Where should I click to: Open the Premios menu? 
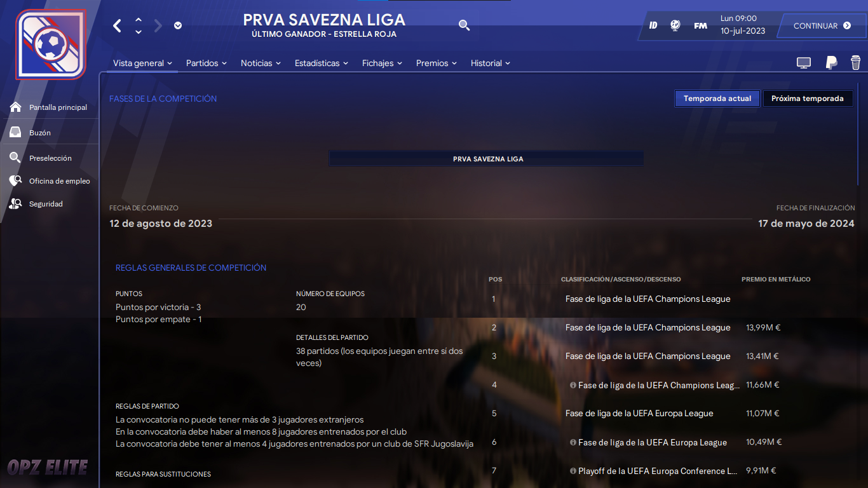437,63
